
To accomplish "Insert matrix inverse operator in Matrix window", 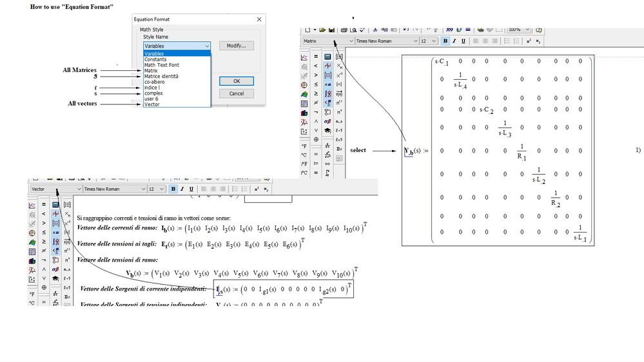I will (339, 75).
